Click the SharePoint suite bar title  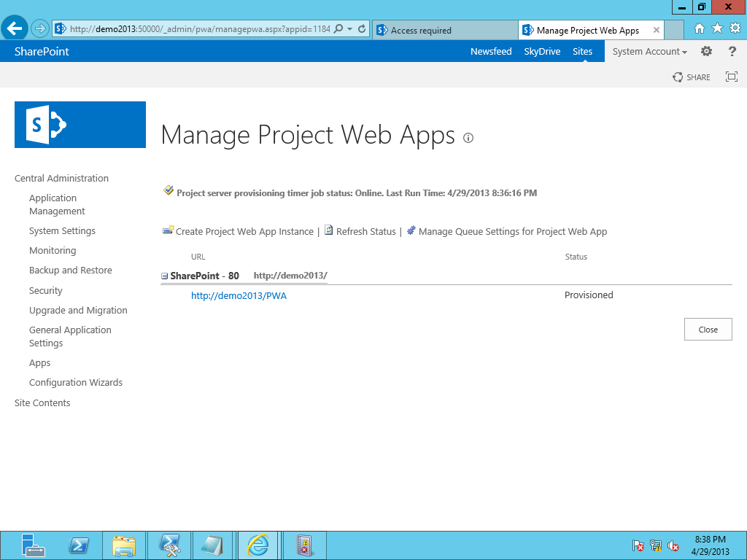point(42,52)
